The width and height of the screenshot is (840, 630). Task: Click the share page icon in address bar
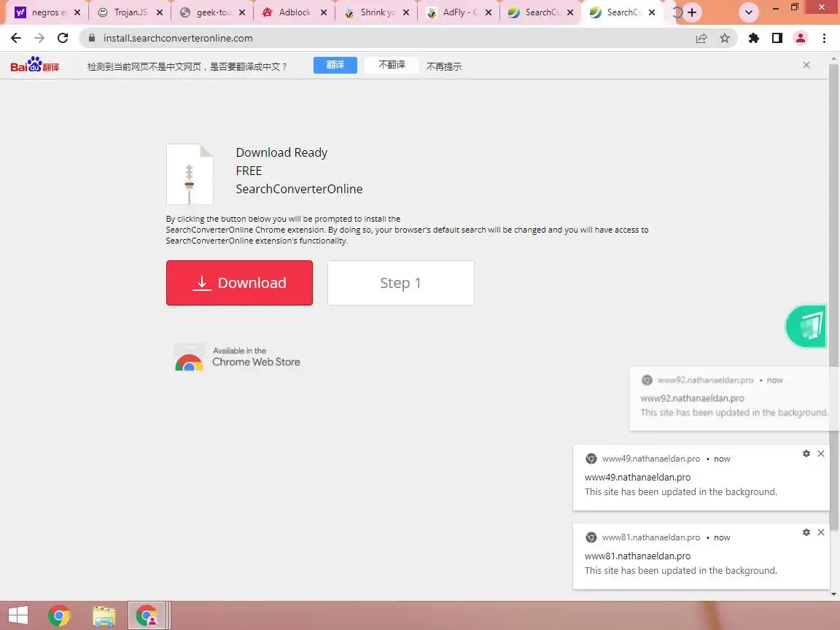(x=701, y=38)
